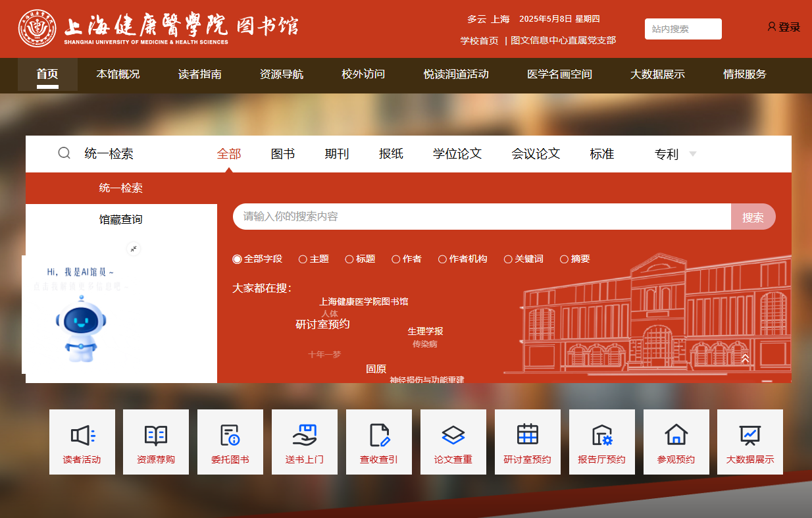Switch to the 期刊 search tab

coord(336,154)
